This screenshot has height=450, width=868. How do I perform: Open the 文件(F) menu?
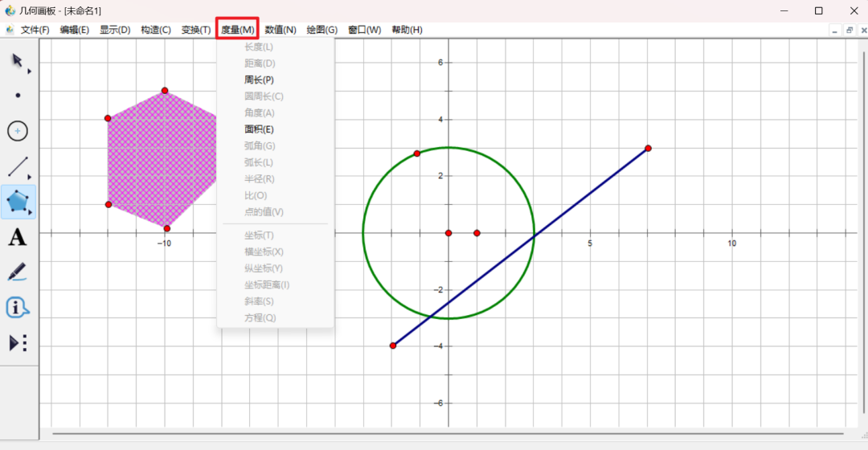click(35, 30)
